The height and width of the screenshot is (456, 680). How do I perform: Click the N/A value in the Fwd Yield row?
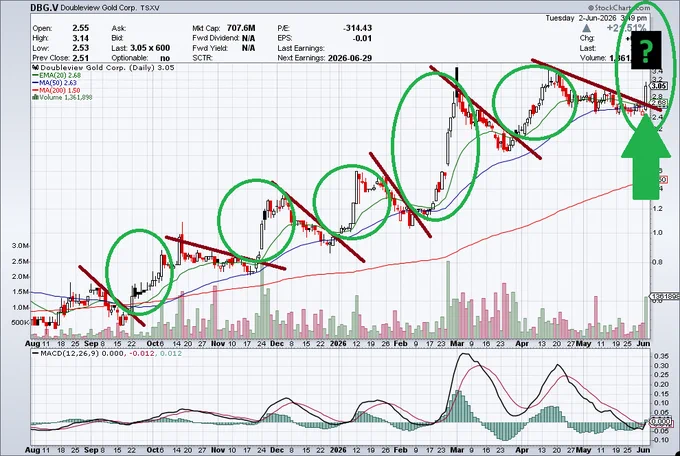[248, 48]
